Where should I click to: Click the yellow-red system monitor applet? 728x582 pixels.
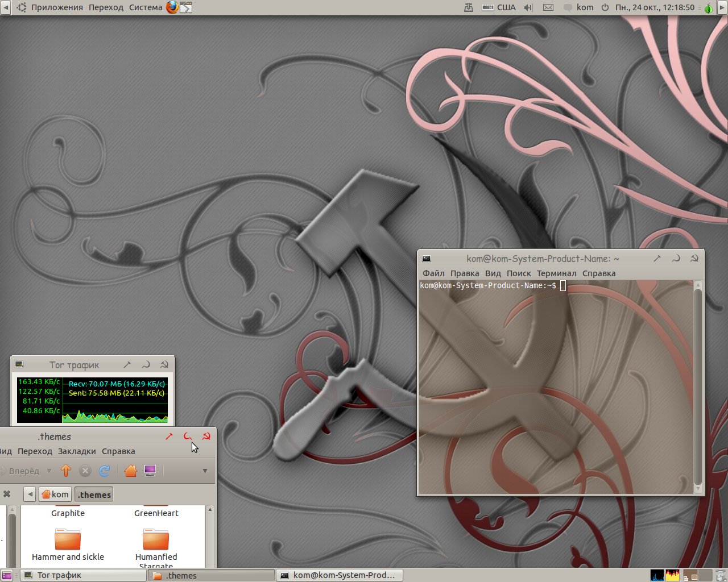pyautogui.click(x=673, y=575)
